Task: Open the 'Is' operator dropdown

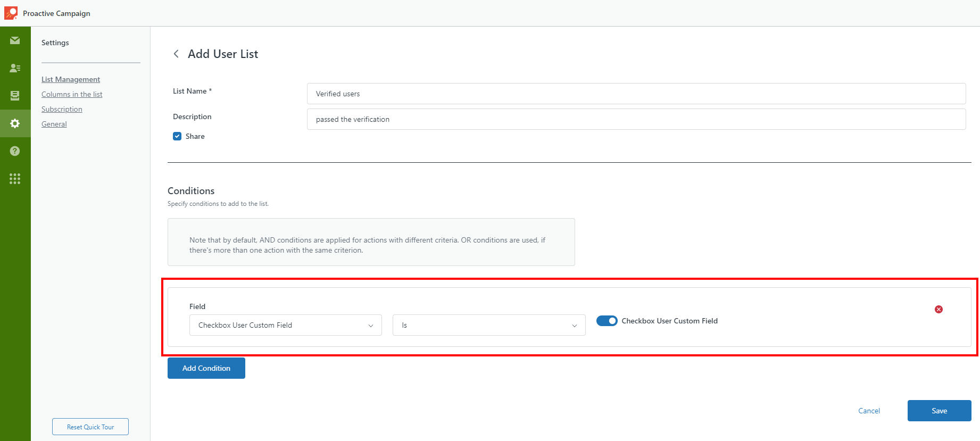Action: 489,325
